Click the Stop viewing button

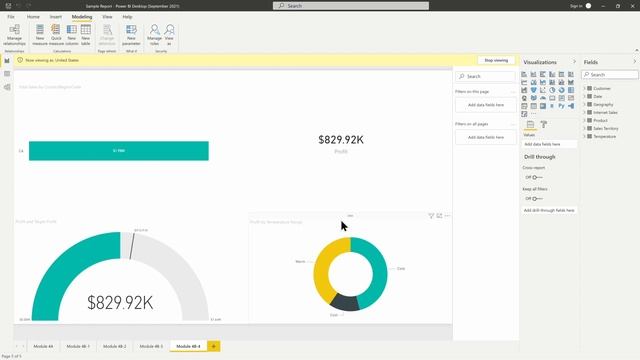click(x=496, y=60)
